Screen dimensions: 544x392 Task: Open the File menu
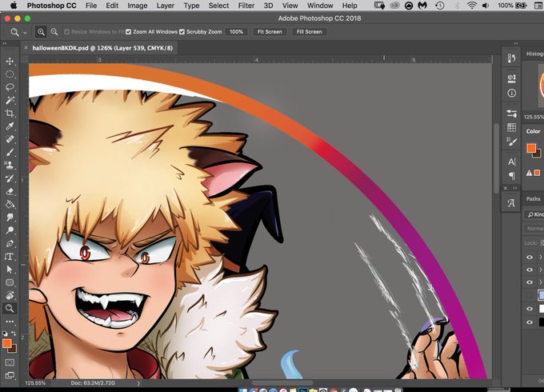pyautogui.click(x=91, y=6)
